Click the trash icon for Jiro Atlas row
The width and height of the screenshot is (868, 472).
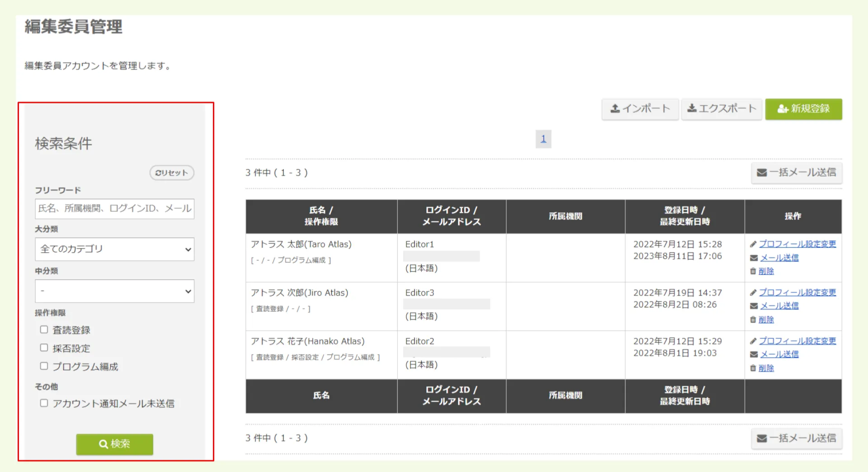[753, 319]
